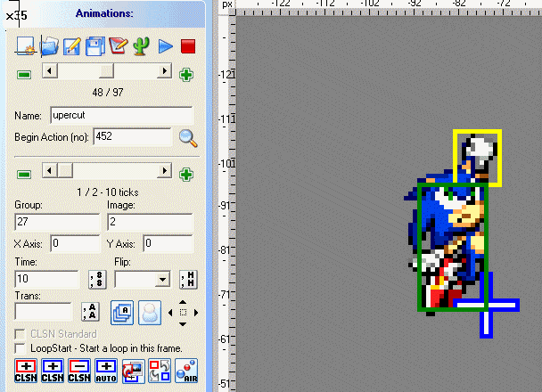The image size is (542, 392).
Task: Click the ',A ,A' trans apply button
Action: click(x=90, y=312)
